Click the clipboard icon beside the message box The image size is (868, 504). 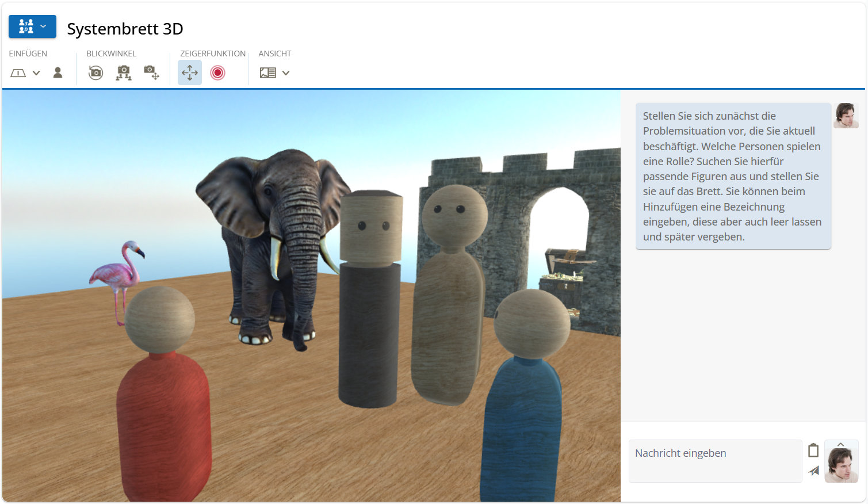pyautogui.click(x=813, y=451)
